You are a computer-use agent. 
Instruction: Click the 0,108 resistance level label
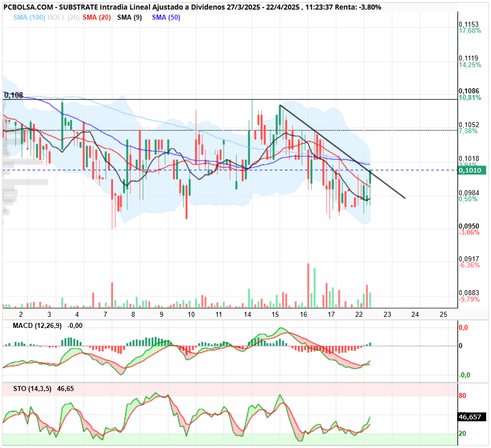[14, 95]
